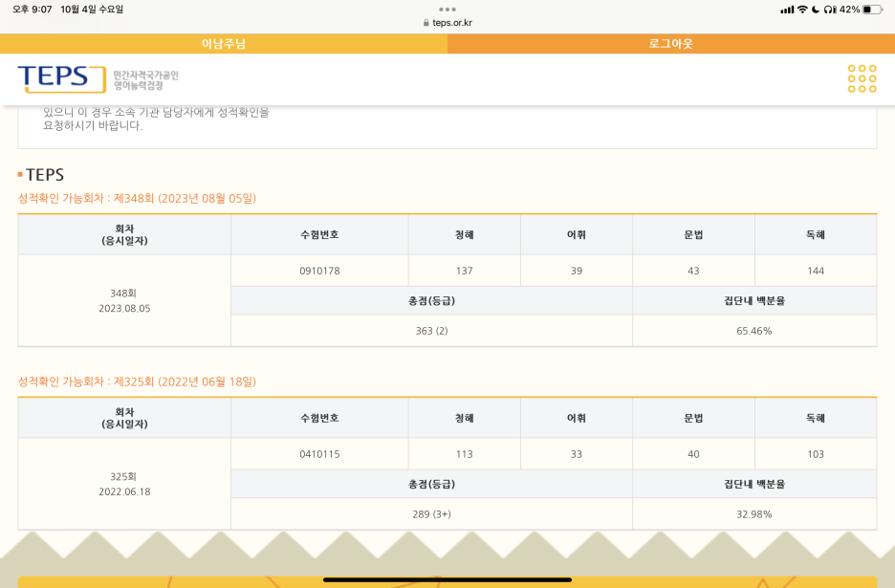This screenshot has height=588, width=895.
Task: Click total score 363 (2)
Action: [431, 331]
